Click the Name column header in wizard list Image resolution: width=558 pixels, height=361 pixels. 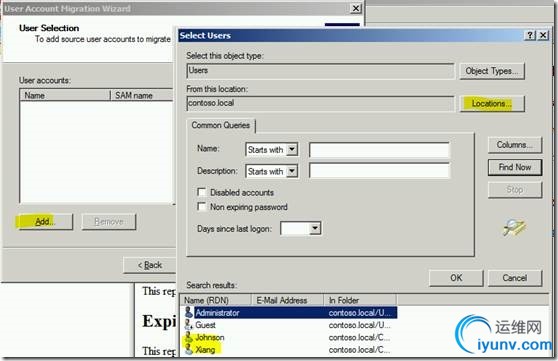pos(65,95)
